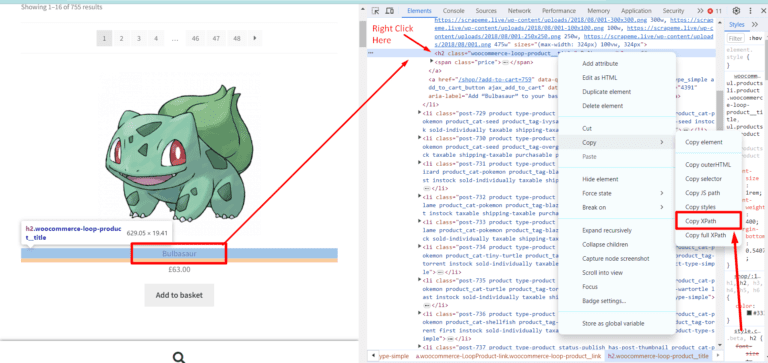
Task: Choose Cut from the context menu
Action: click(x=587, y=128)
